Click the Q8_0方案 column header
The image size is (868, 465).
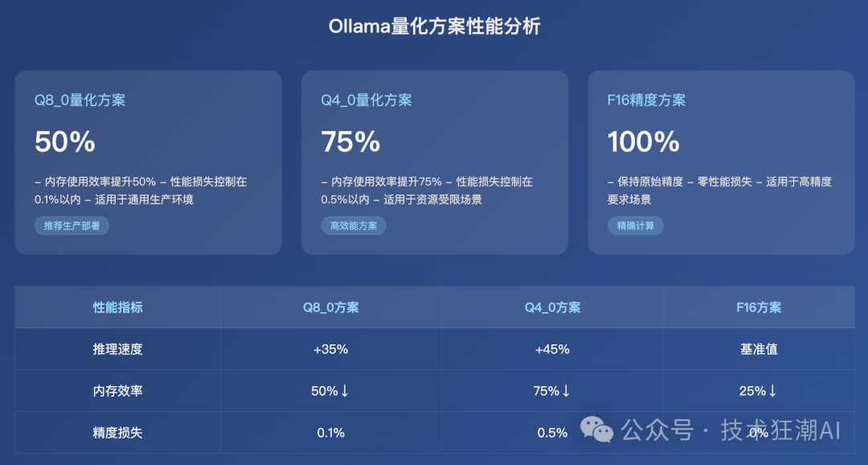click(x=330, y=307)
